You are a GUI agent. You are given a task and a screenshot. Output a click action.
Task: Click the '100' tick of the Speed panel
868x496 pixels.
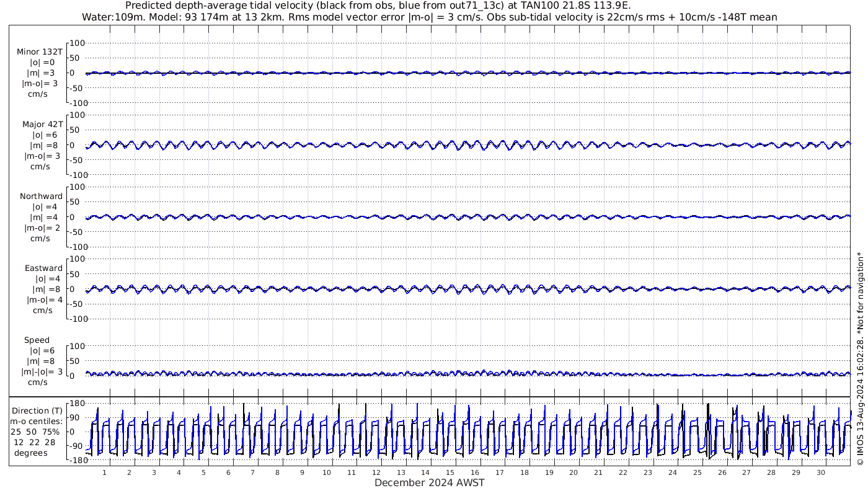tap(76, 346)
